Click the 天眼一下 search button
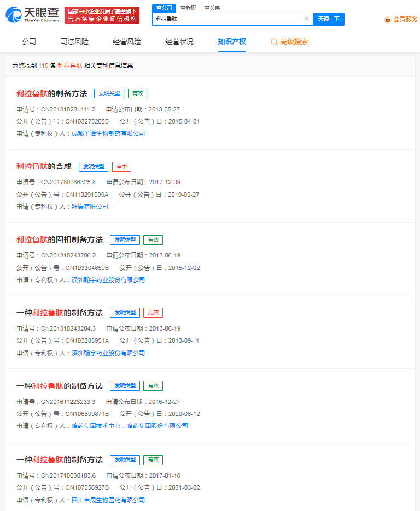 click(x=328, y=19)
